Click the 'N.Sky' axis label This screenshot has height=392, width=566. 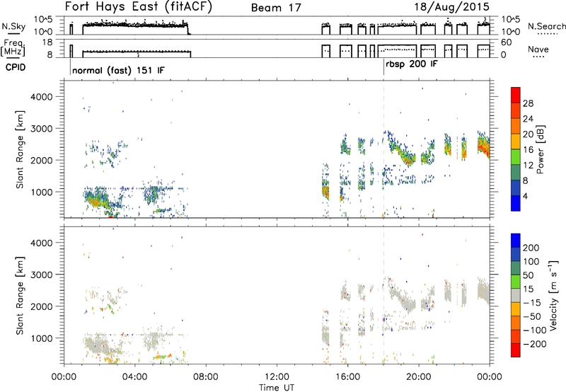(x=13, y=26)
